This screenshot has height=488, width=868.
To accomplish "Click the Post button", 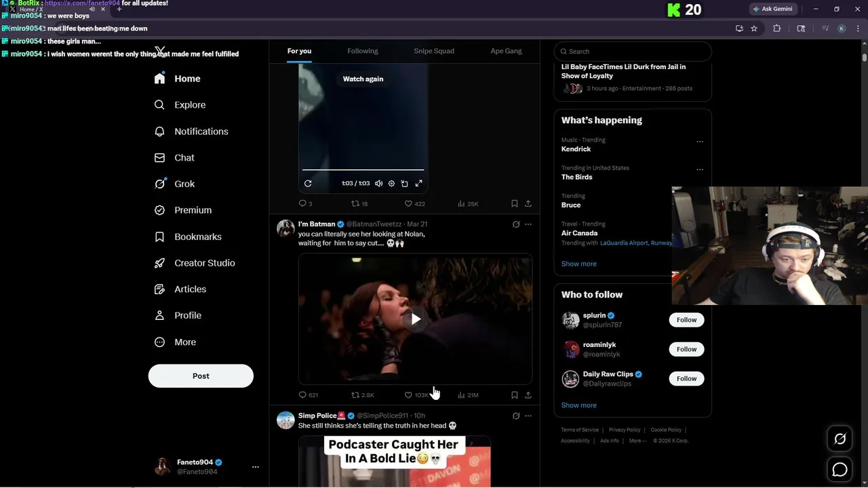I will click(201, 376).
